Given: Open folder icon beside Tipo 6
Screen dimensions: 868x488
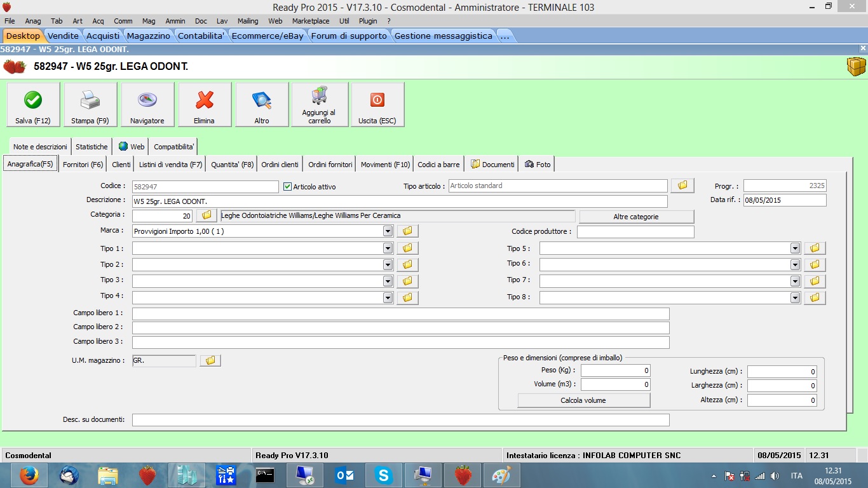Looking at the screenshot, I should 815,264.
